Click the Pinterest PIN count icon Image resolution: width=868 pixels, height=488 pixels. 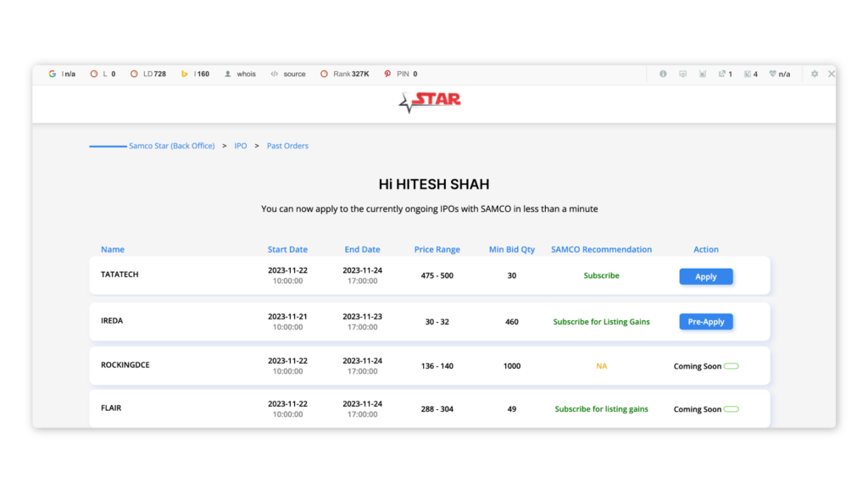tap(387, 74)
